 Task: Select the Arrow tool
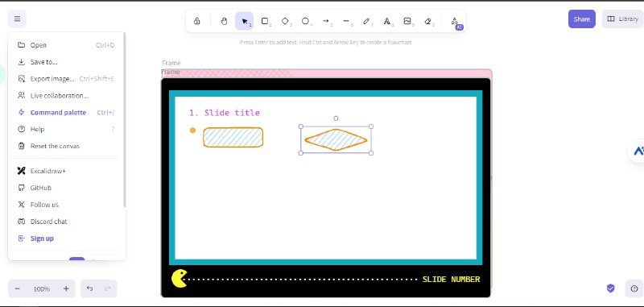(x=326, y=21)
